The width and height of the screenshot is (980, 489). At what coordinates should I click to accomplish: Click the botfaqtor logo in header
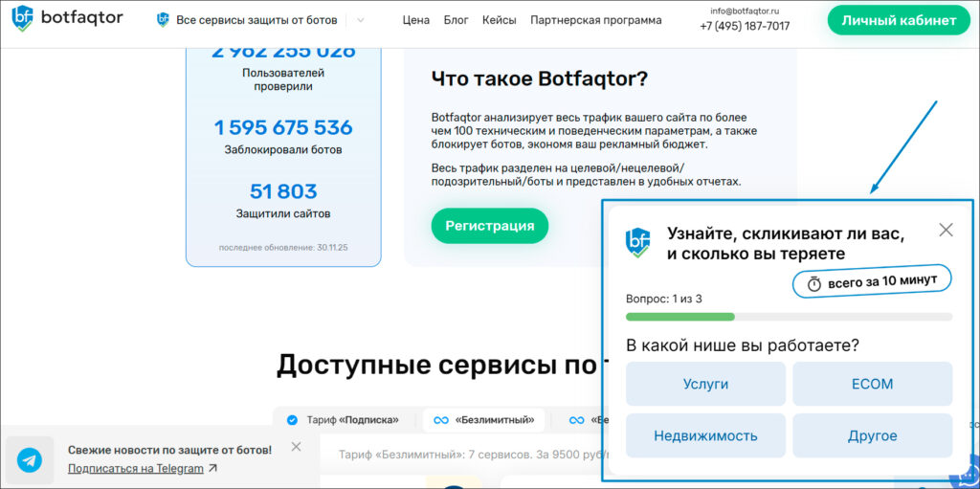(x=68, y=19)
